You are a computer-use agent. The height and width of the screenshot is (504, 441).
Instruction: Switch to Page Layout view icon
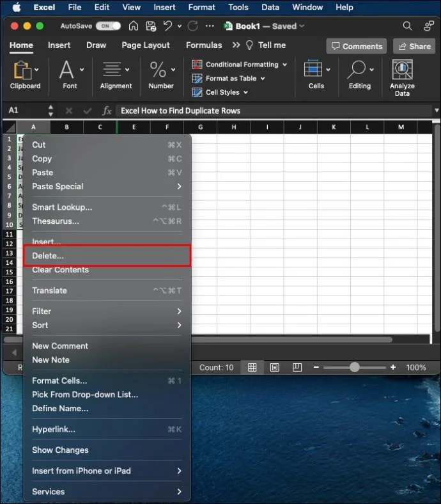[x=275, y=368]
